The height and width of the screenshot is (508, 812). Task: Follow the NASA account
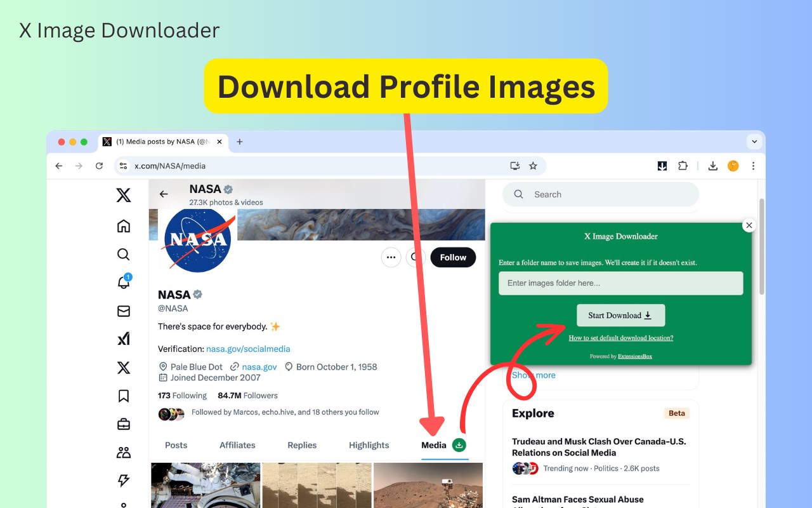click(x=453, y=257)
